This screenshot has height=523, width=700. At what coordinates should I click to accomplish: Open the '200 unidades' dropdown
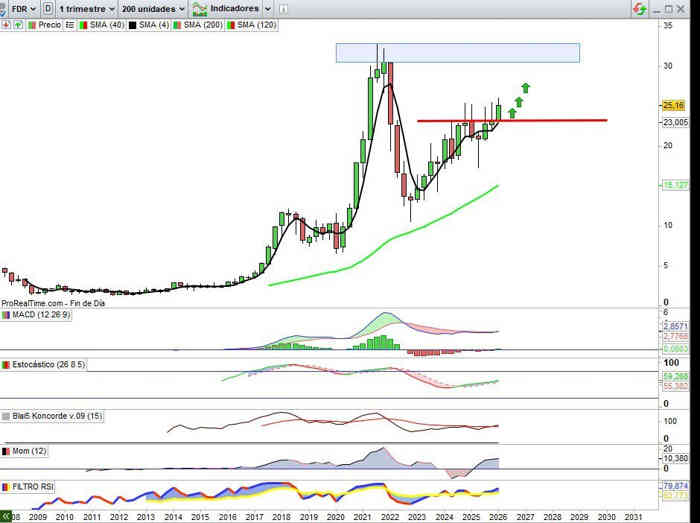pyautogui.click(x=153, y=8)
